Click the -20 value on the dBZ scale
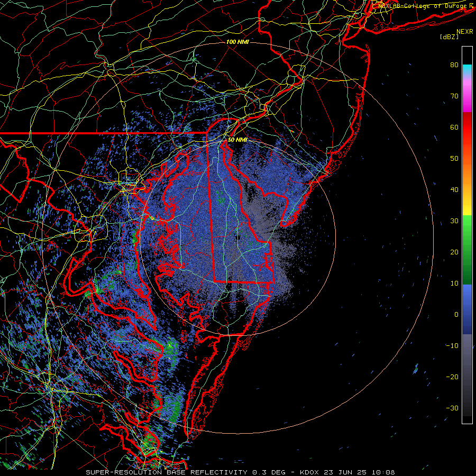Viewport: 476px width, 476px height. (x=452, y=377)
